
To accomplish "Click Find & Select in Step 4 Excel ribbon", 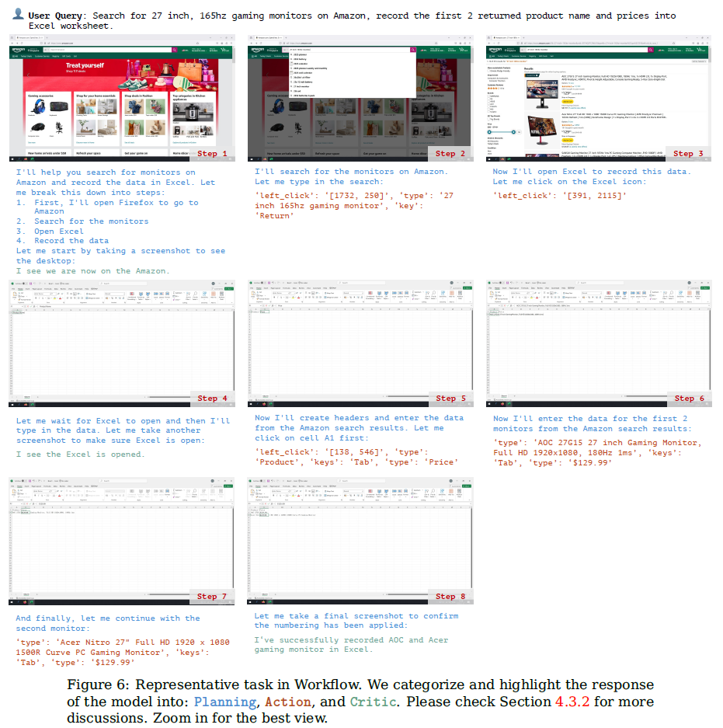I will pos(195,296).
